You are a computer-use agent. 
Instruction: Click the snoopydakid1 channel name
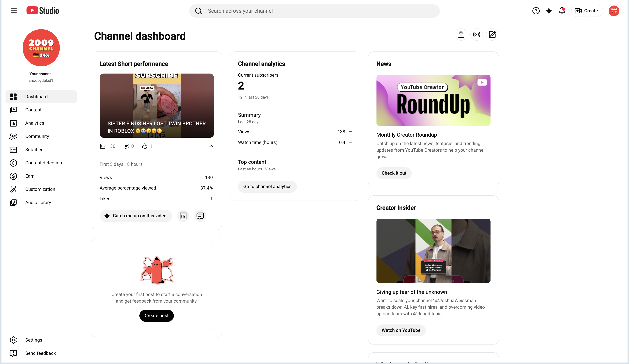41,80
